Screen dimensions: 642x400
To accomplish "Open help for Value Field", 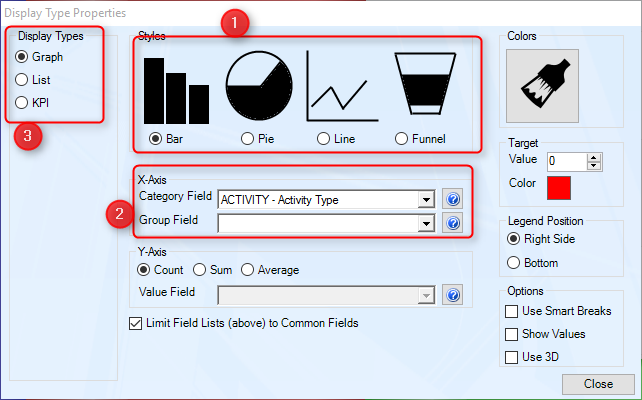I will coord(452,295).
